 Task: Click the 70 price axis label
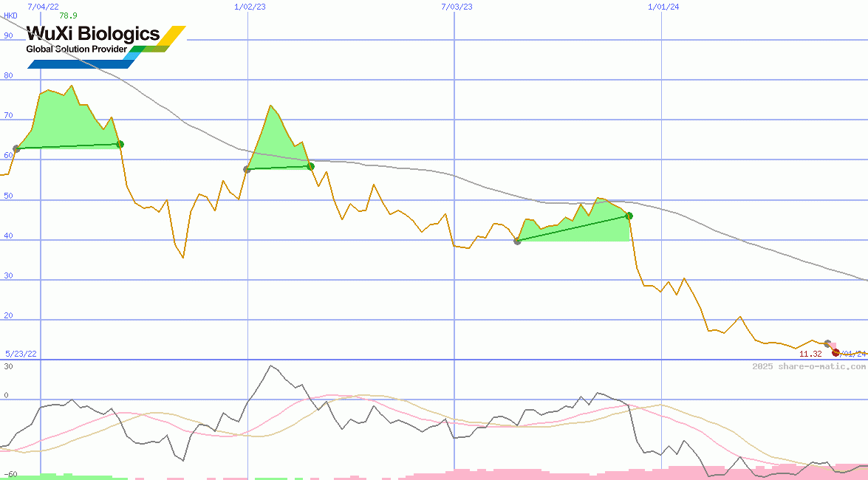(x=8, y=115)
